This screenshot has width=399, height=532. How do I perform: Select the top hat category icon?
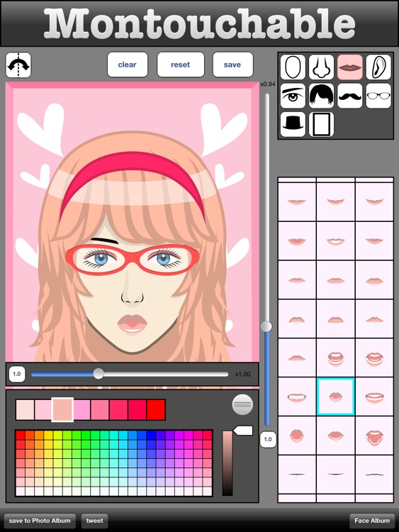pyautogui.click(x=293, y=124)
